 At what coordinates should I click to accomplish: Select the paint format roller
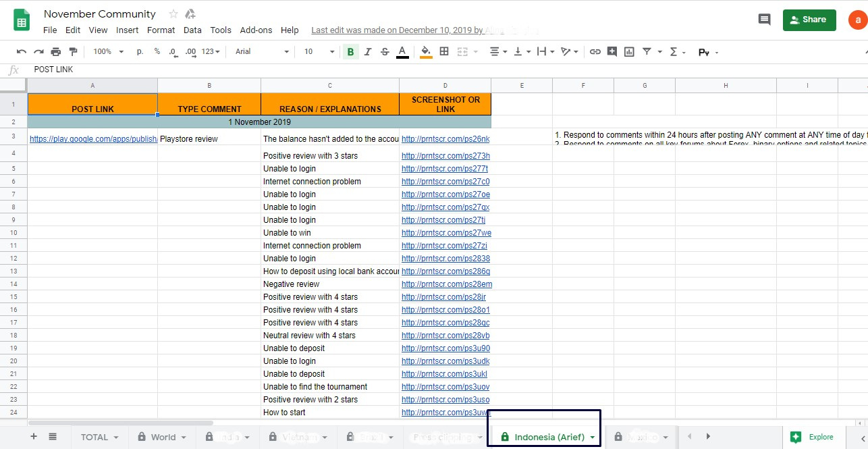pyautogui.click(x=73, y=51)
